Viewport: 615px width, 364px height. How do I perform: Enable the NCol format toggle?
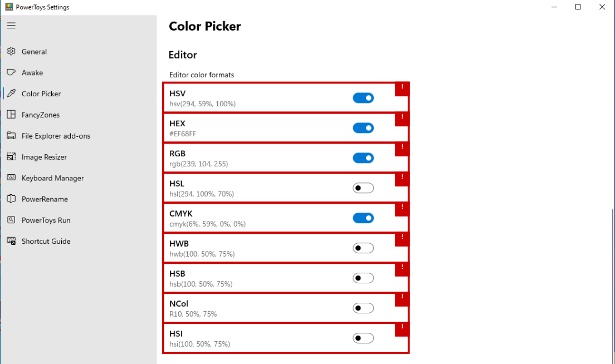click(363, 308)
